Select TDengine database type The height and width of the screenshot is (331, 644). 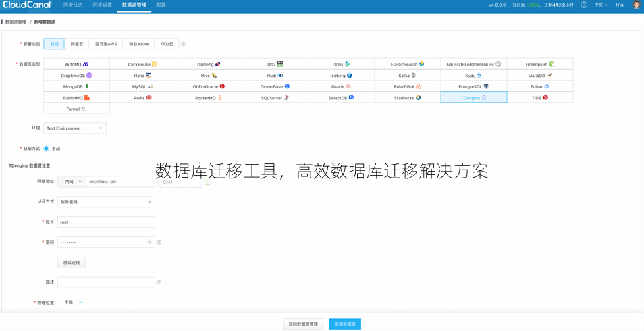[474, 97]
